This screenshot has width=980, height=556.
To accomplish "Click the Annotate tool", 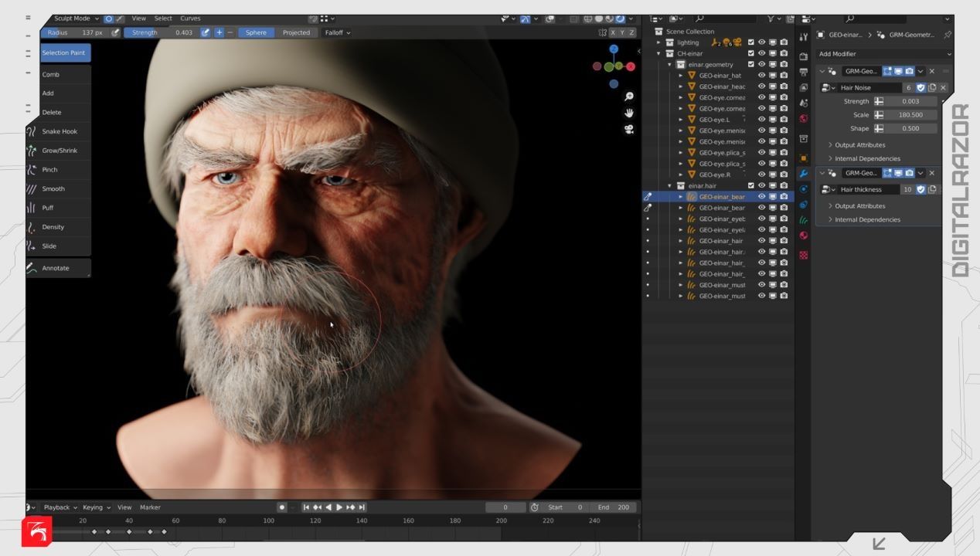I will coord(55,268).
